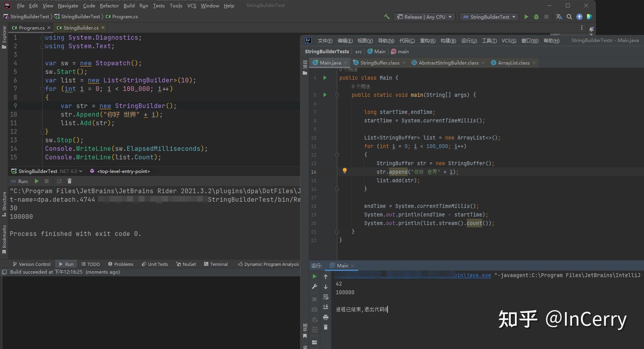Screen dimensions: 644x349
Task: Close the StringBuilder.cs editor tab
Action: pyautogui.click(x=103, y=28)
